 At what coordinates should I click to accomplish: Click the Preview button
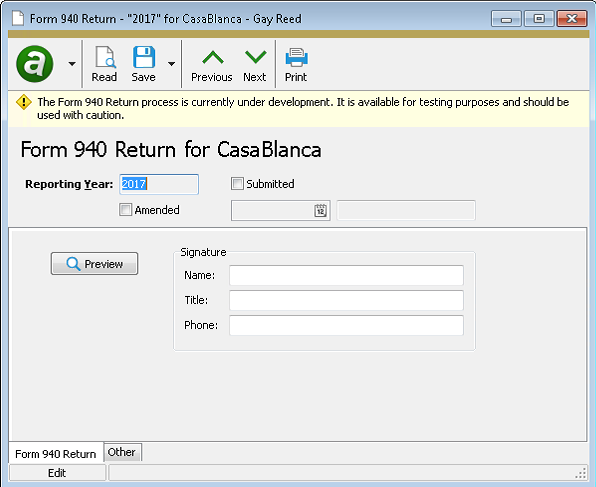(94, 263)
